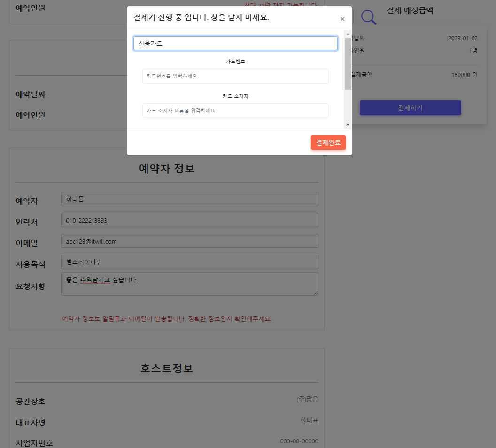Click the scrollbar down arrow in the modal
The width and height of the screenshot is (496, 448).
coord(347,124)
